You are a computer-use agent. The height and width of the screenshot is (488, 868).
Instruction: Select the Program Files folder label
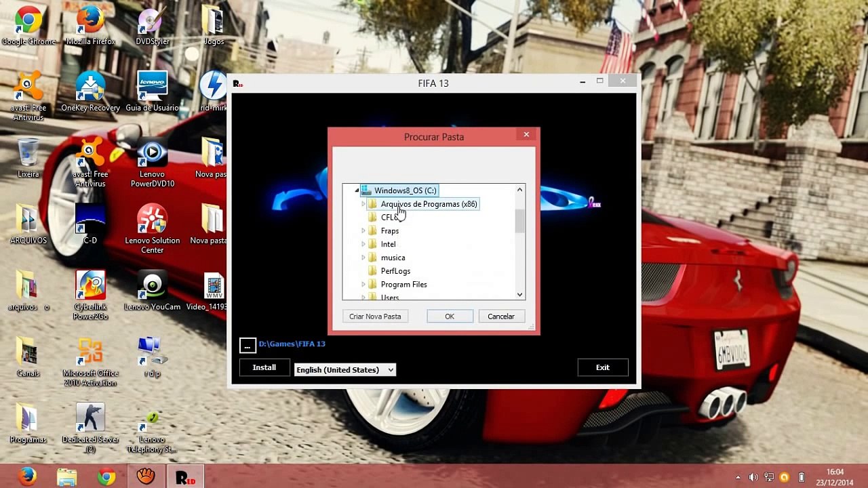403,285
